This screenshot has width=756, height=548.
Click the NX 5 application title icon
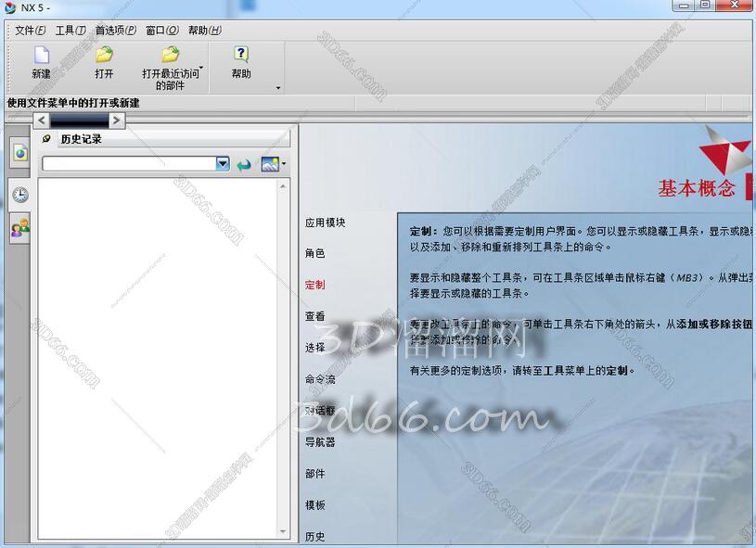tap(9, 7)
